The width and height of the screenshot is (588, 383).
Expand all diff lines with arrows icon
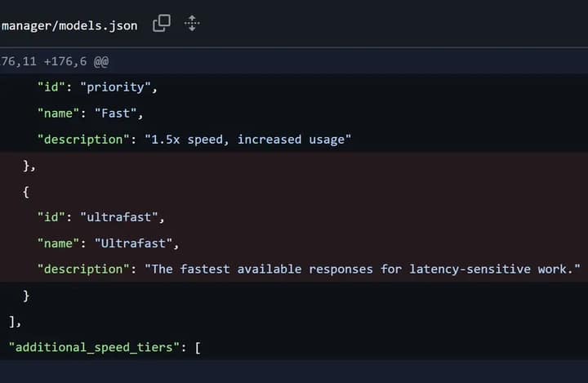click(192, 24)
